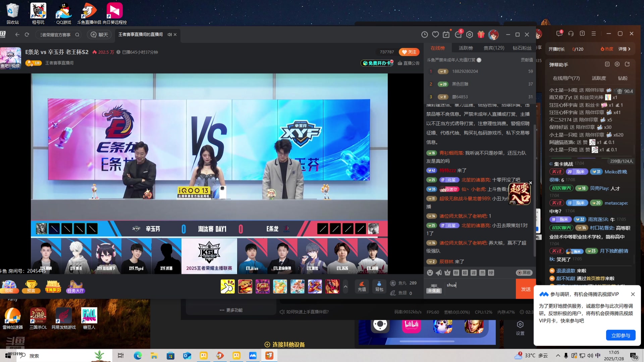Open the 背包 backpack button
This screenshot has width=644, height=362.
tap(379, 287)
